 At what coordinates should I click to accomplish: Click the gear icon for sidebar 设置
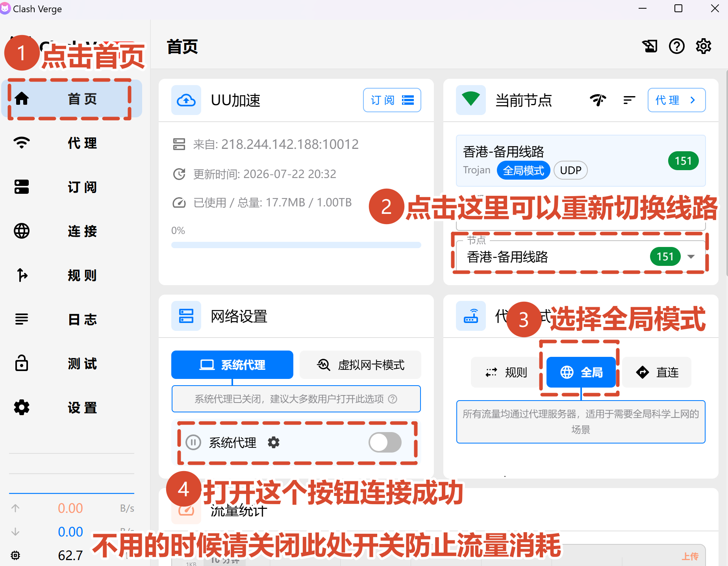coord(22,407)
